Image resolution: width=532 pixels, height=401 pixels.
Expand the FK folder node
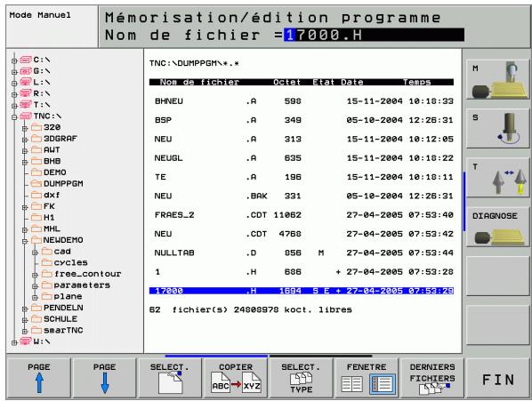point(25,207)
